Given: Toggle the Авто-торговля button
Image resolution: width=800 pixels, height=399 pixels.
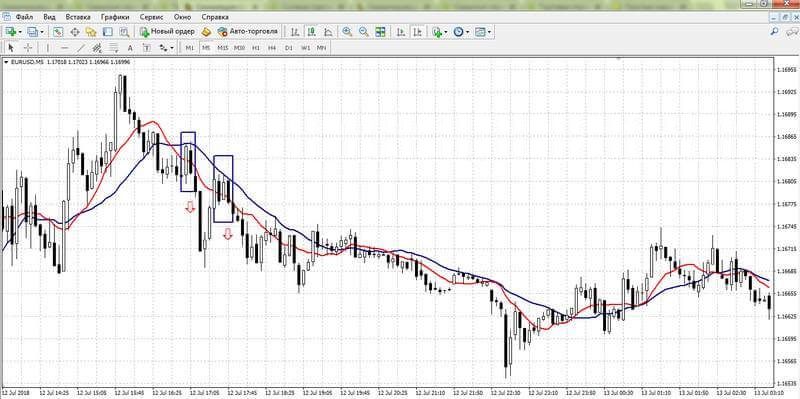Looking at the screenshot, I should coord(247,32).
